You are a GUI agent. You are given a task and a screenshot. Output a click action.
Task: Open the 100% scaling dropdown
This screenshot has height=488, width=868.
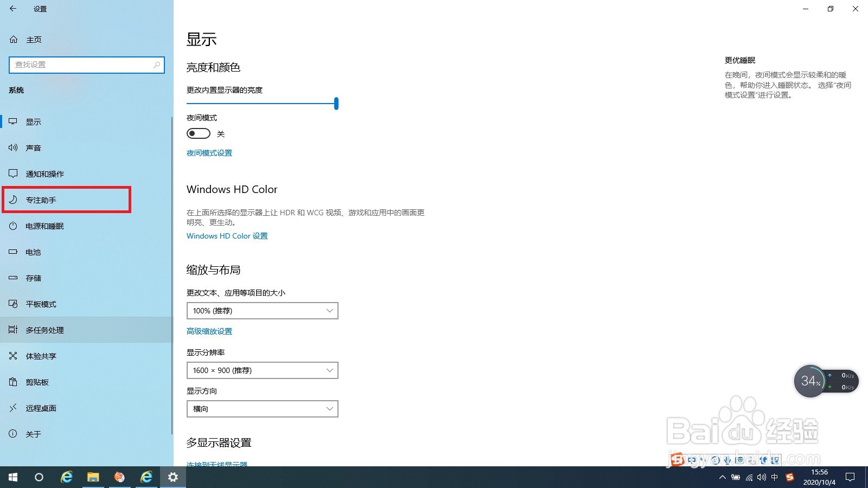click(262, 310)
